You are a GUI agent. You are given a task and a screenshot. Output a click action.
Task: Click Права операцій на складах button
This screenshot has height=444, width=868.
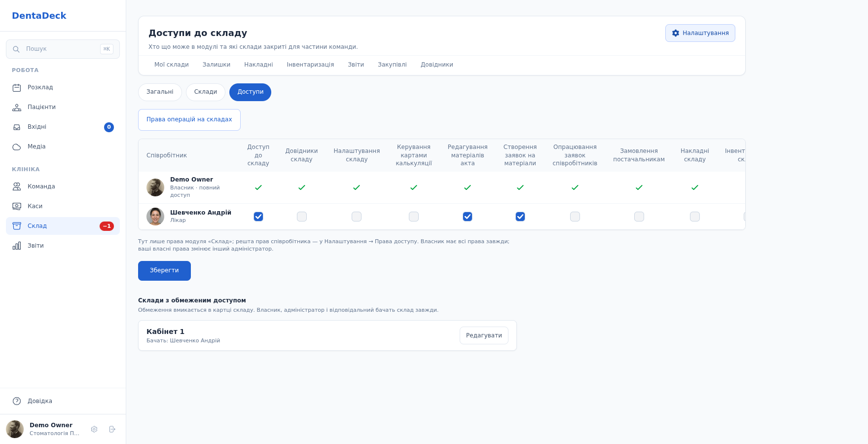coord(189,120)
